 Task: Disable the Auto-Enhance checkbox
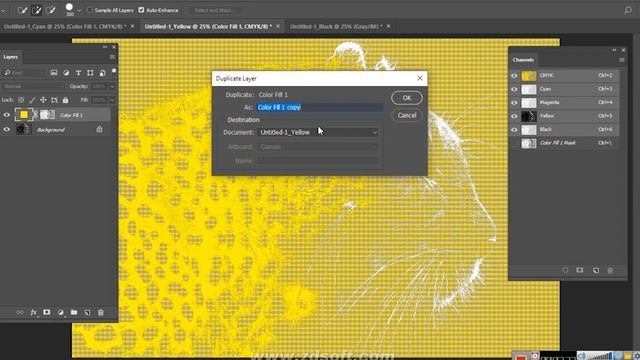[x=141, y=10]
